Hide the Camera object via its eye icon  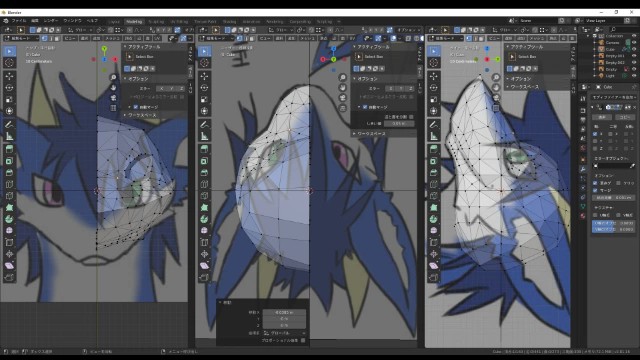tap(634, 42)
